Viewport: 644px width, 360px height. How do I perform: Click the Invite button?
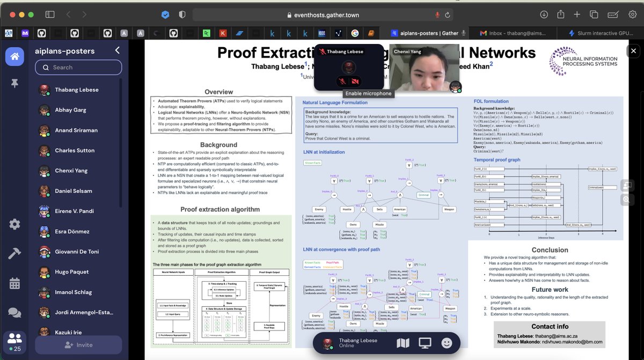(78, 345)
